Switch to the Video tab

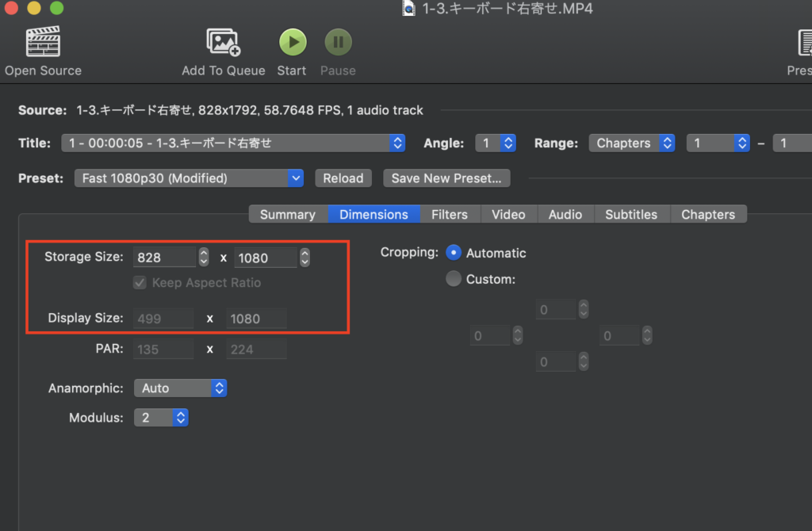click(x=508, y=214)
